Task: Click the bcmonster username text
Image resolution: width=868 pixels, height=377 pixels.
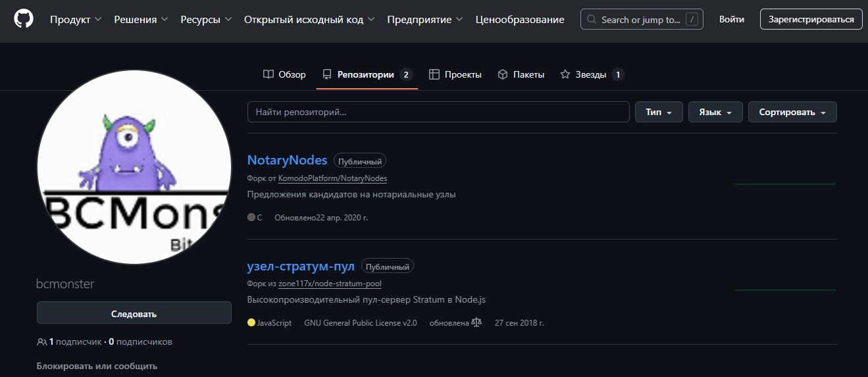Action: 66,284
